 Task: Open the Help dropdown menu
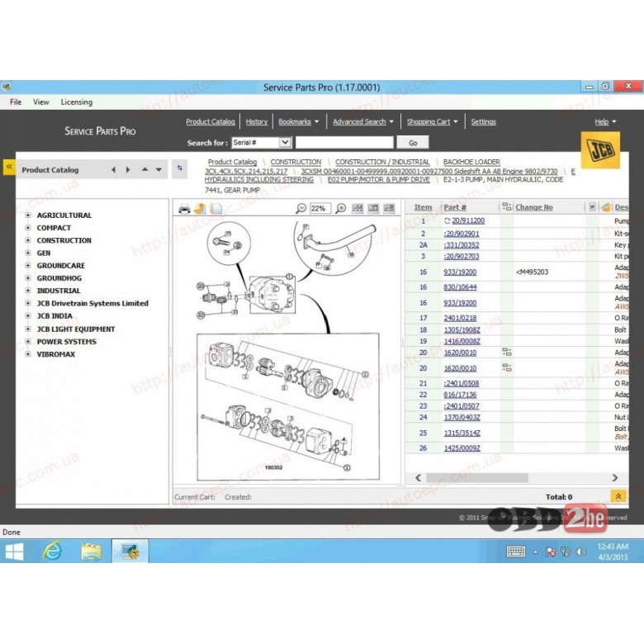coord(605,121)
